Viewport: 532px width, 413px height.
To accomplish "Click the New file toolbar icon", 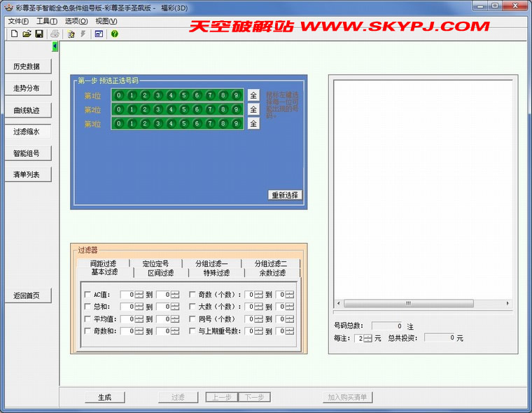I will (14, 34).
